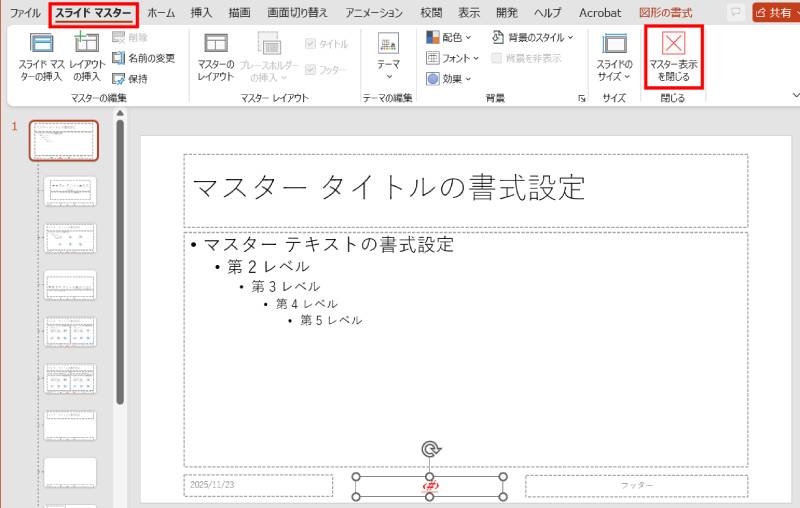
Task: Open the Acrobat tab
Action: [x=600, y=13]
